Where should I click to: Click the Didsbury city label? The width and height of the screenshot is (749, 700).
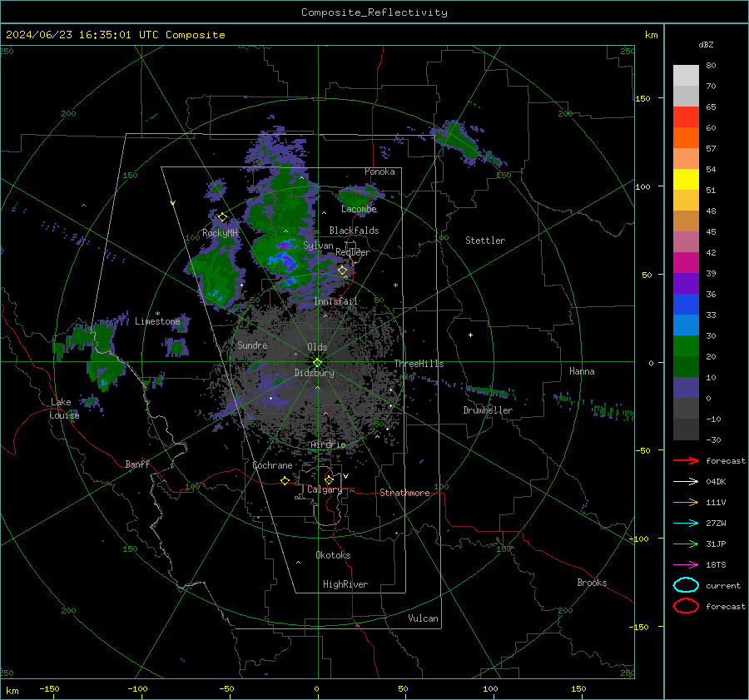314,373
